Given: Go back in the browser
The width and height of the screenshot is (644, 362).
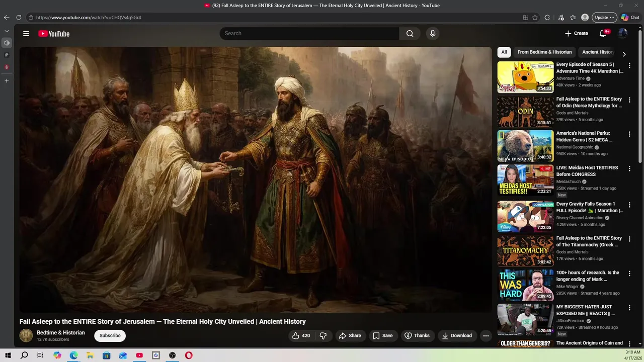Looking at the screenshot, I should [7, 17].
